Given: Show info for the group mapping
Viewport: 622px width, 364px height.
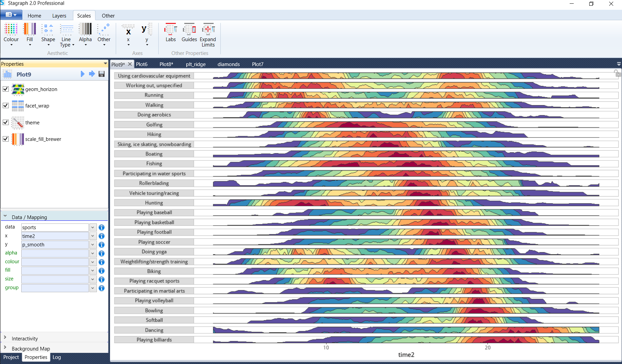Looking at the screenshot, I should tap(102, 288).
